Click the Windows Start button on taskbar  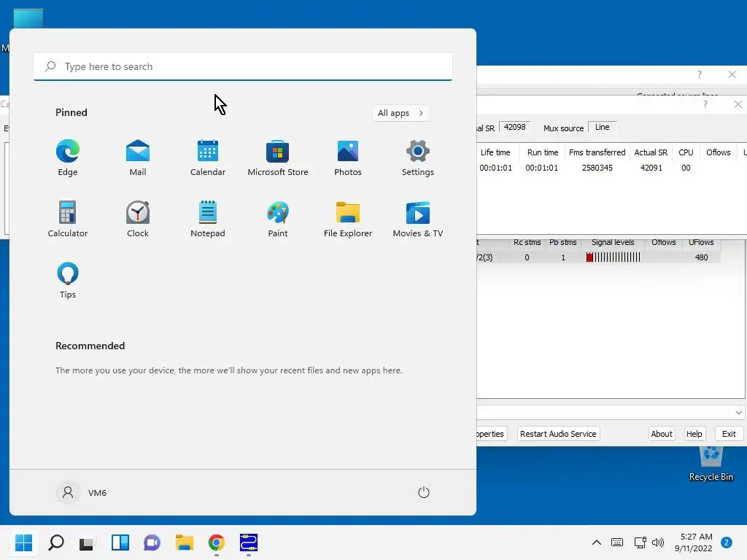[24, 542]
